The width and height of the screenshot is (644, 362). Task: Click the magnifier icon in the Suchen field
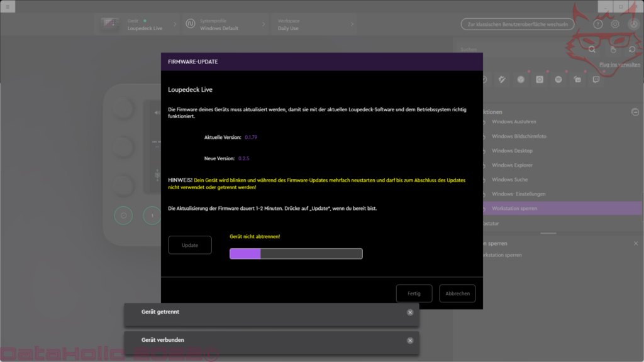click(592, 50)
